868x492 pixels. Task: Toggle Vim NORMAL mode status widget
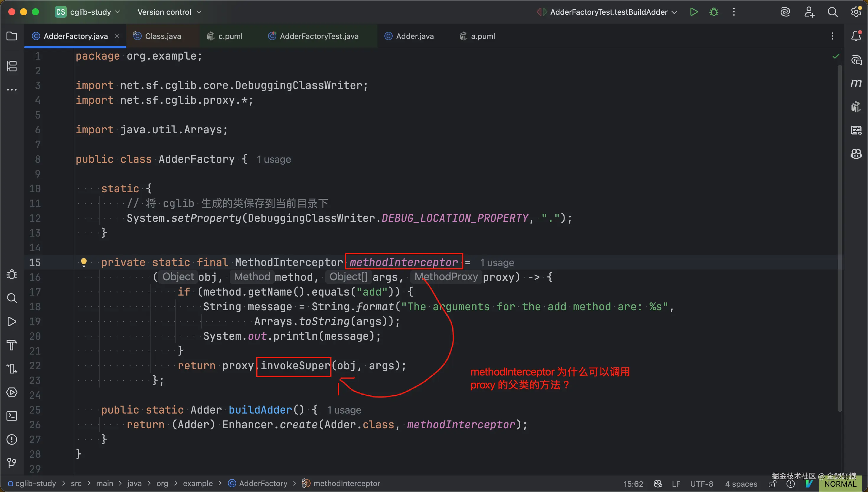[840, 484]
